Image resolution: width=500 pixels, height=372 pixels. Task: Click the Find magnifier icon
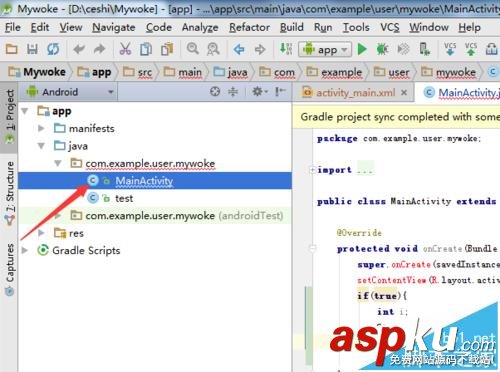(x=193, y=49)
